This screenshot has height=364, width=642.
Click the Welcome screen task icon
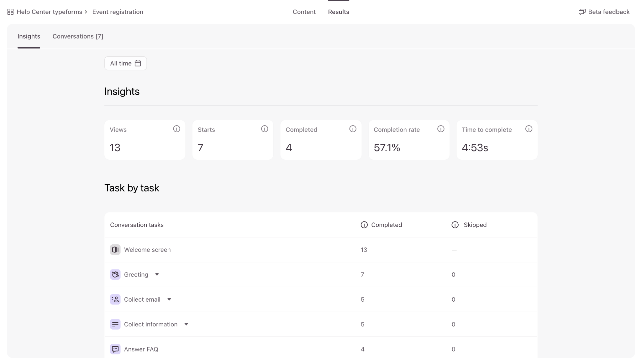point(115,250)
